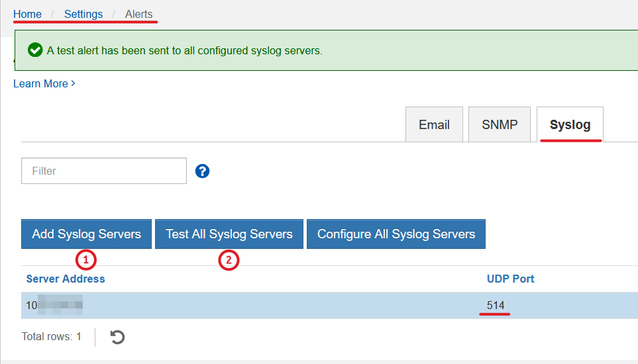638x364 pixels.
Task: Click Configure All Syslog Servers button
Action: click(396, 234)
